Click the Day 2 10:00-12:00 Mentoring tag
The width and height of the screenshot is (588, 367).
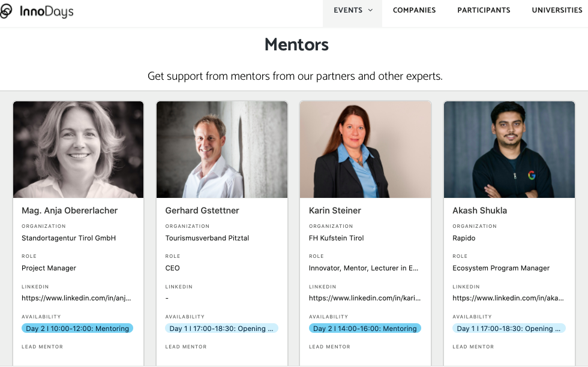click(x=77, y=329)
